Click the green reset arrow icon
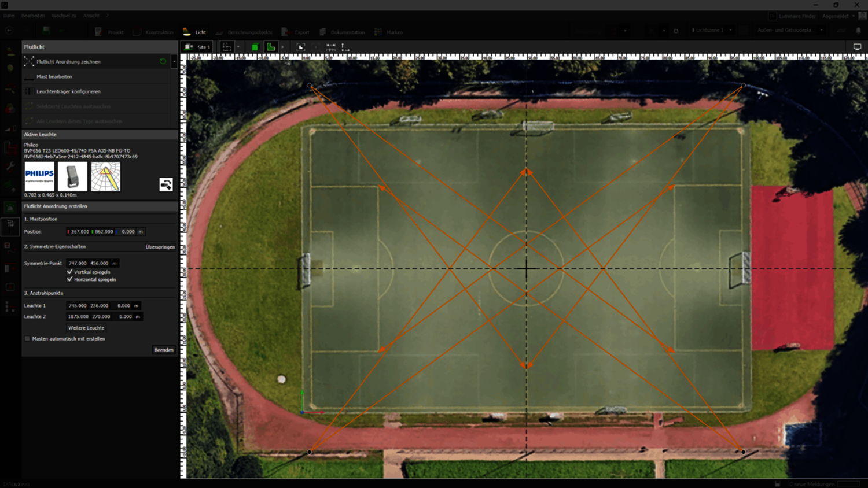Viewport: 868px width, 488px height. (163, 61)
